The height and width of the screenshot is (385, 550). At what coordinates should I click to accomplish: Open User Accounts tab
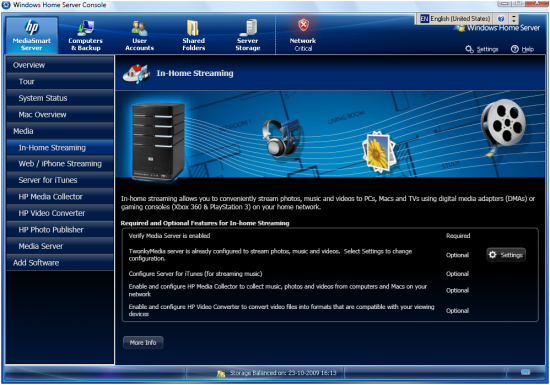coord(139,35)
